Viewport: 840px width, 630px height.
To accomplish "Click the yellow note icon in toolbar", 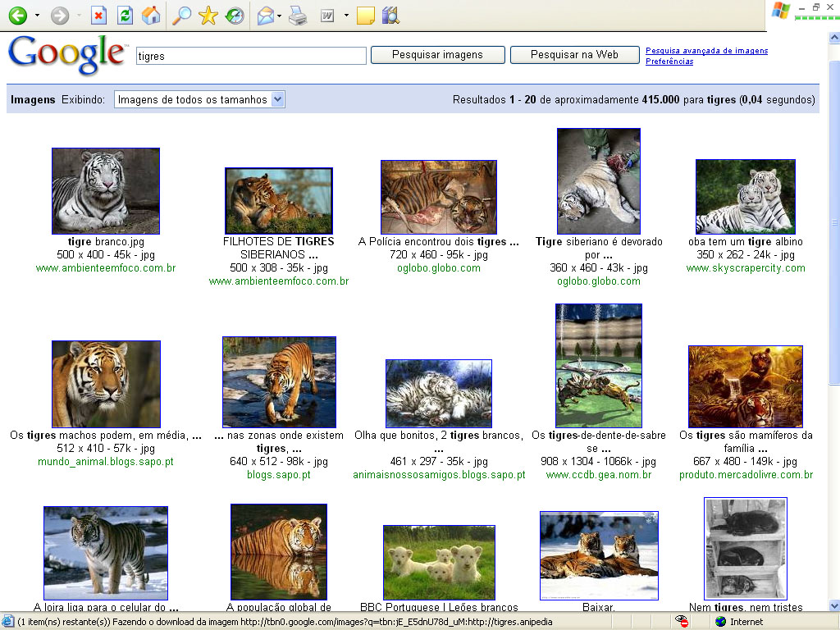I will (366, 16).
